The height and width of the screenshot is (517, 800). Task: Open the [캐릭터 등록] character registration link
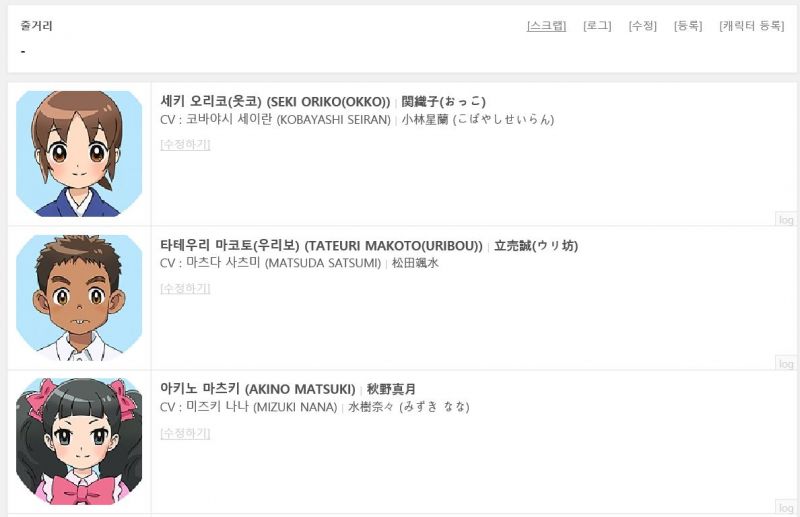pos(752,26)
